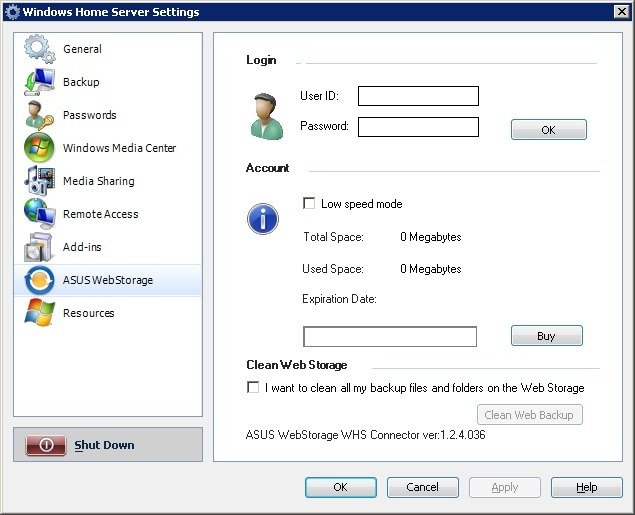Click the '0 Megabytes' Used Space value
The width and height of the screenshot is (635, 515).
pos(430,269)
